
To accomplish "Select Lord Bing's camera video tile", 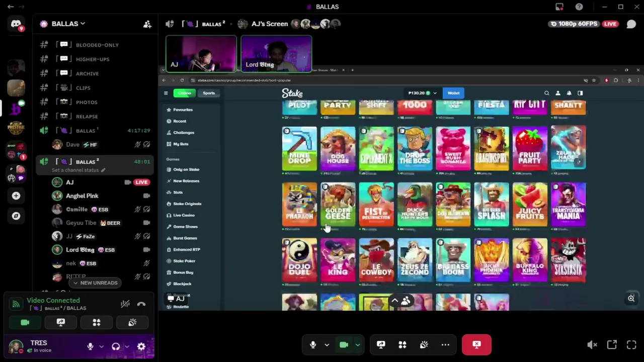I will point(276,53).
